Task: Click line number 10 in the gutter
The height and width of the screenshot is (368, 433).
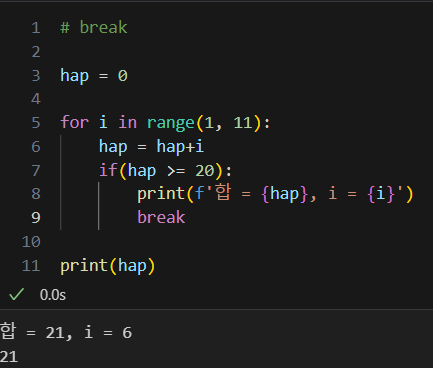Action: 31,242
